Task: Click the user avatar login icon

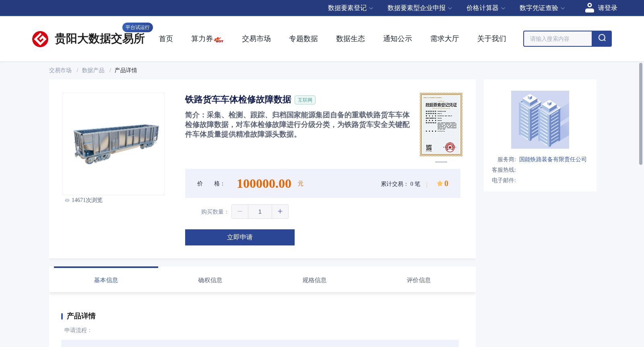Action: 590,8
